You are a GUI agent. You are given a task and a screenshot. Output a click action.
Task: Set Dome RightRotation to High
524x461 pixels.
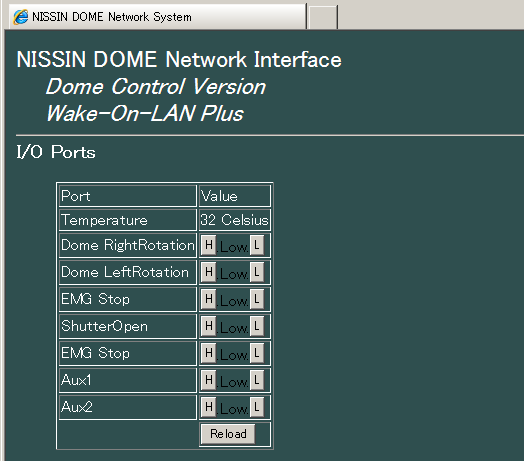tap(209, 245)
